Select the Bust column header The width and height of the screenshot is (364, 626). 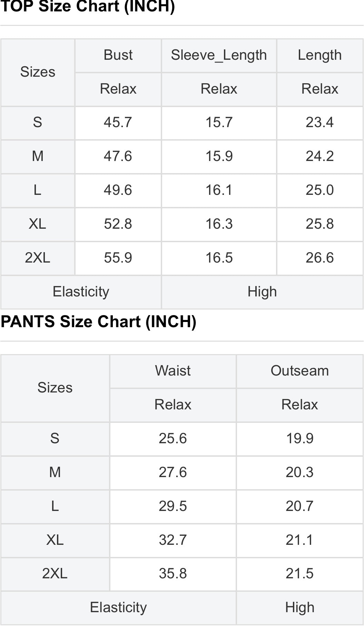click(118, 55)
